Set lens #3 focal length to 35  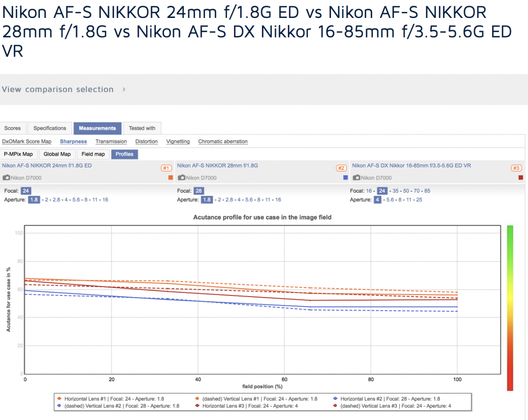click(395, 191)
